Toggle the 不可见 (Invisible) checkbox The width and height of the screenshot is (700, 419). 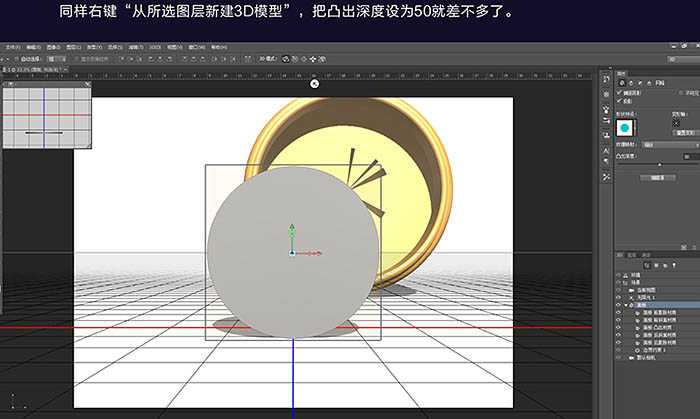(x=681, y=93)
